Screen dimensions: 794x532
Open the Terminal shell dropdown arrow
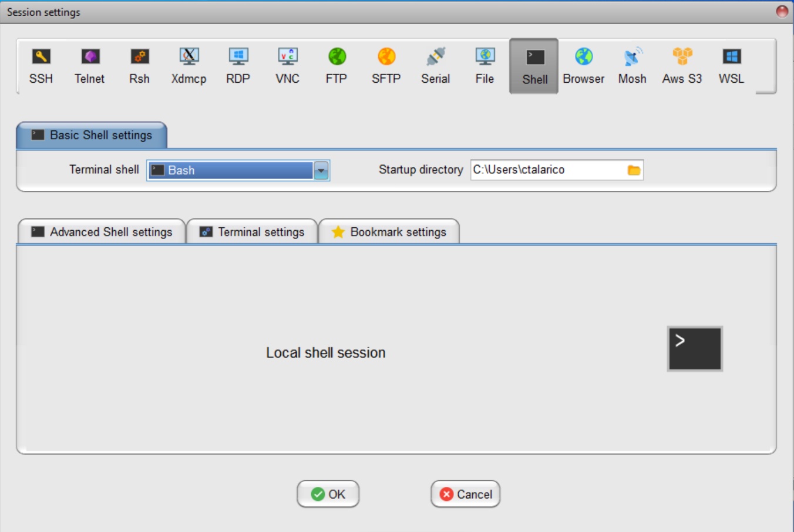(321, 170)
